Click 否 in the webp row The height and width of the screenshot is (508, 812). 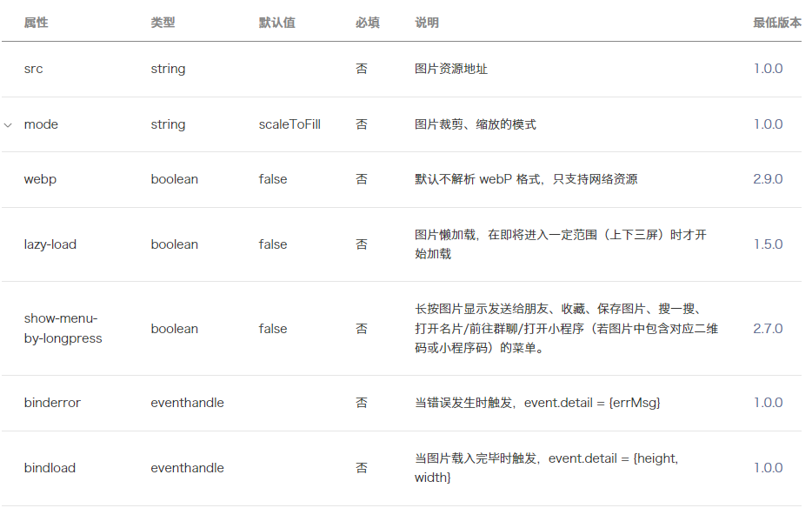362,179
